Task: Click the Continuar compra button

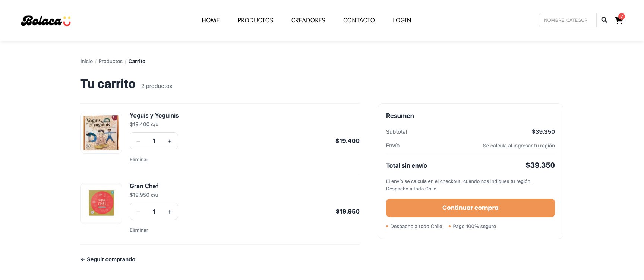Action: coord(470,208)
